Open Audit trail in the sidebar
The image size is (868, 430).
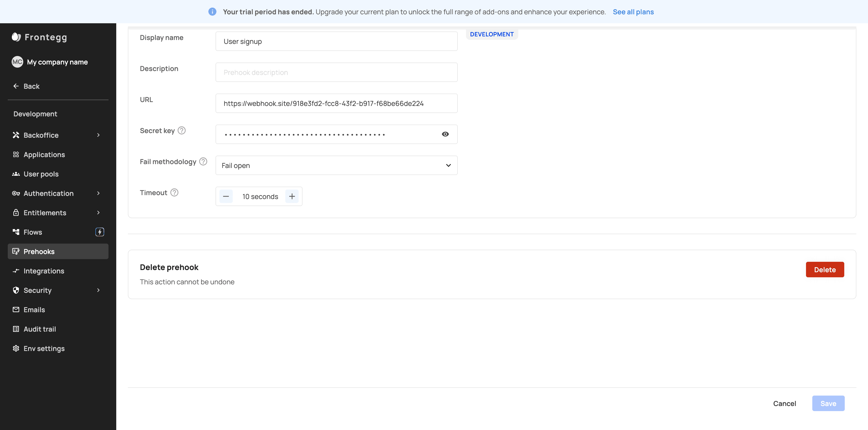point(58,329)
